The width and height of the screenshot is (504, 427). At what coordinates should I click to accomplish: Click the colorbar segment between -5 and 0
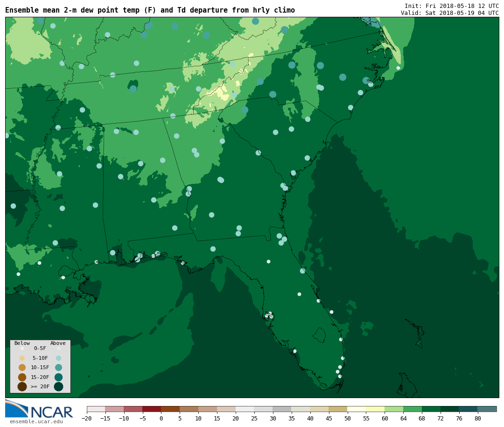(152, 409)
